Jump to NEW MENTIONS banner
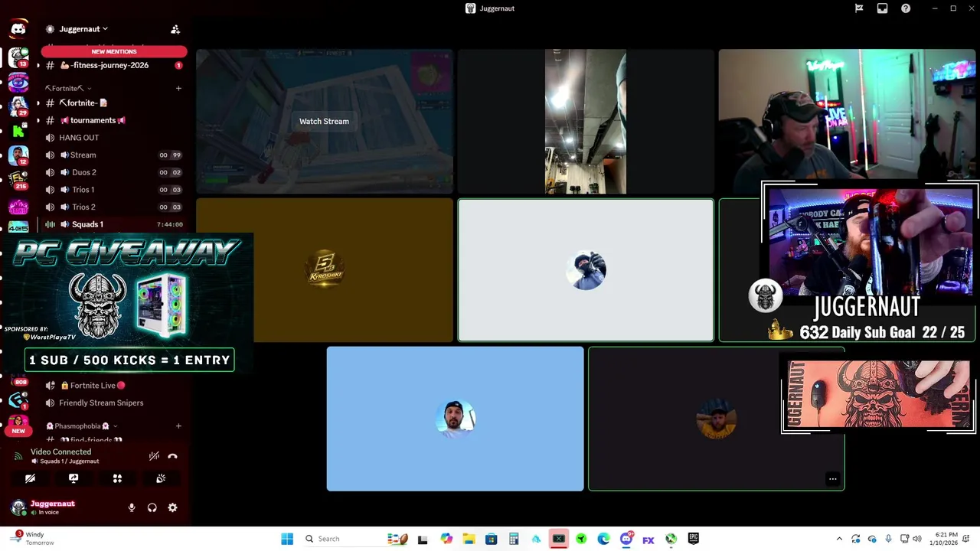The image size is (980, 551). [x=114, y=51]
